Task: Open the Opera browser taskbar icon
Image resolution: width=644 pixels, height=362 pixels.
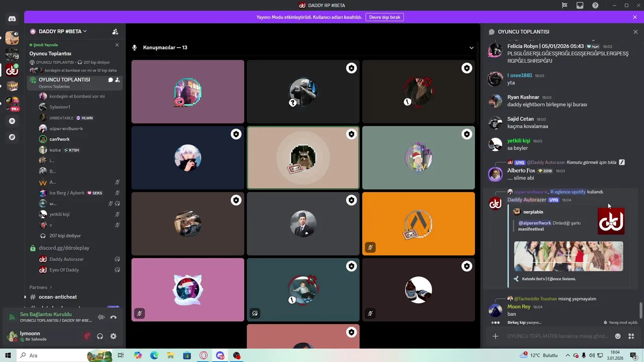Action: tap(204, 355)
